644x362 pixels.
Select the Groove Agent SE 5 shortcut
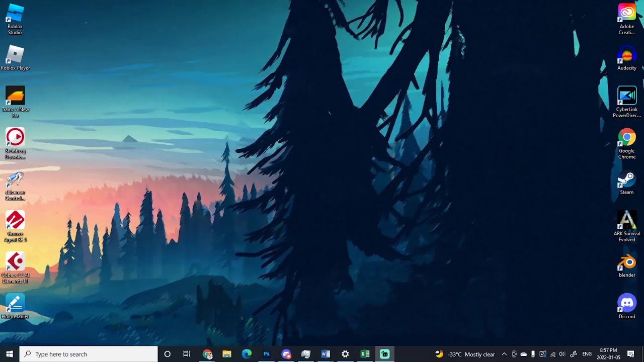15,226
